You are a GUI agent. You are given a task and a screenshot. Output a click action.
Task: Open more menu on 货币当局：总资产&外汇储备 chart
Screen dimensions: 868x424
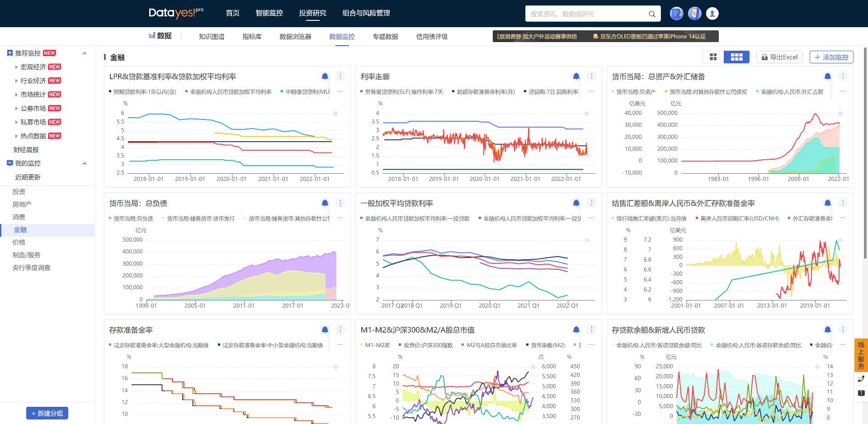coord(843,76)
